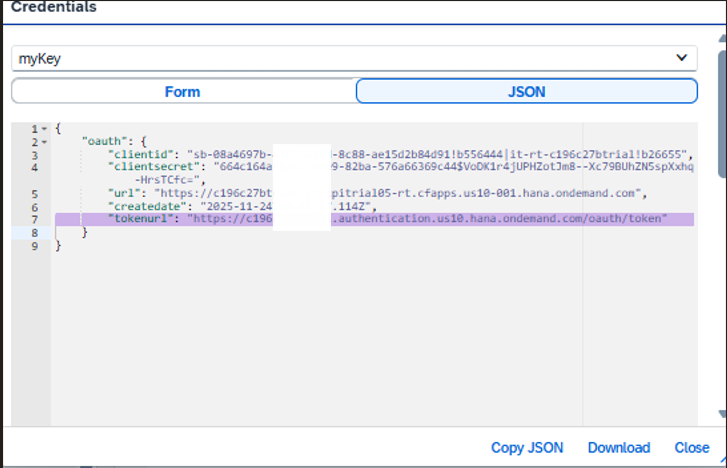Viewport: 727px width, 468px height.
Task: Click the url value ending hana.ondemand.com
Action: coord(397,193)
